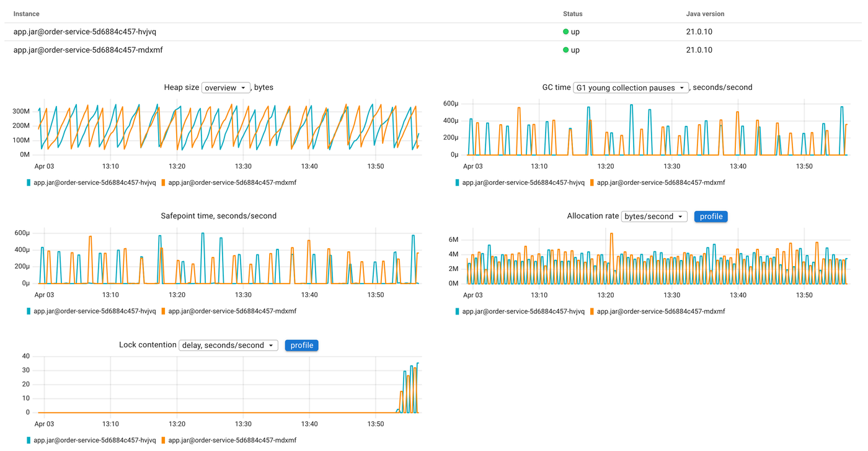This screenshot has height=451, width=868.
Task: Click the Allocation rate profile button
Action: pyautogui.click(x=711, y=216)
